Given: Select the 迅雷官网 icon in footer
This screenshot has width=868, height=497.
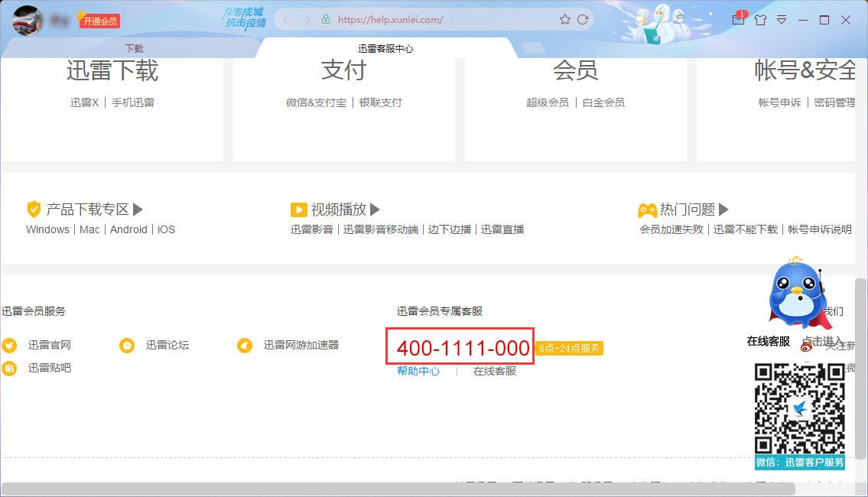Looking at the screenshot, I should point(9,345).
